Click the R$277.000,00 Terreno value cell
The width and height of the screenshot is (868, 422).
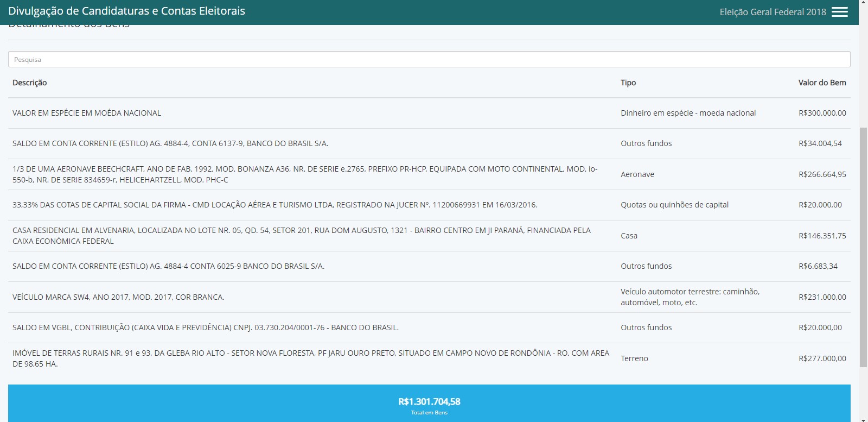click(822, 358)
